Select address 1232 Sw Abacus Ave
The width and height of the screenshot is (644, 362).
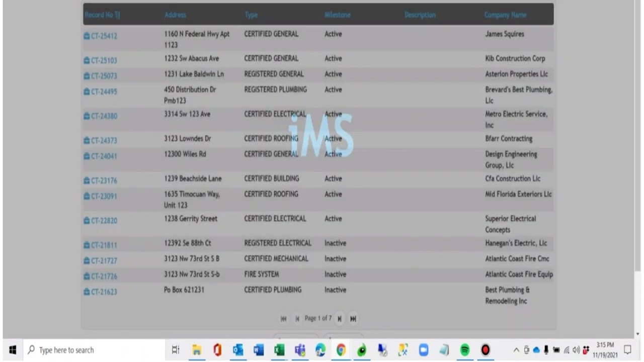191,58
